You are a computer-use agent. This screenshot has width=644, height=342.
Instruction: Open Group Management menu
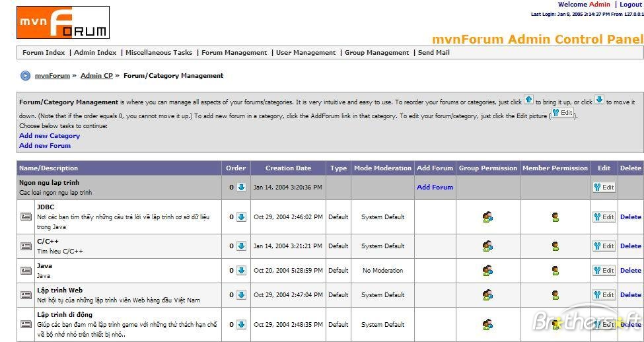tap(376, 53)
